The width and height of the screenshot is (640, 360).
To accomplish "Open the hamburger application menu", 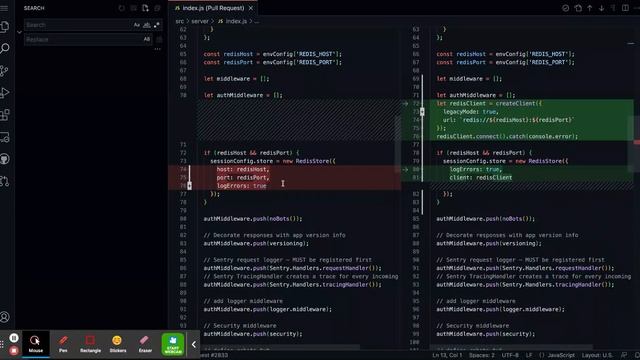I will 4,8.
